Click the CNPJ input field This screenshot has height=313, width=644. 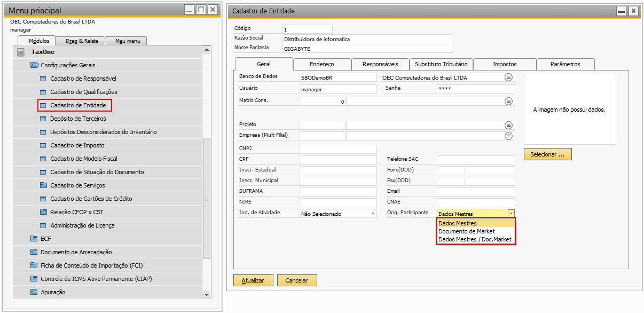point(338,150)
